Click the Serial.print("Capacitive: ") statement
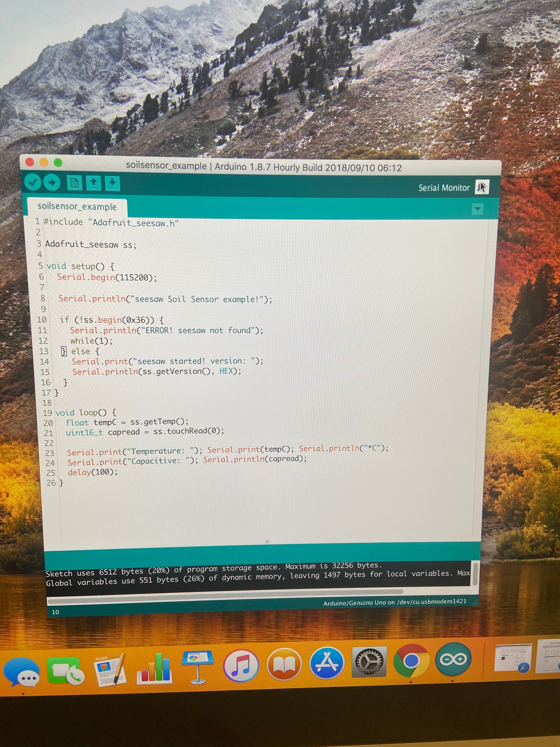 (133, 461)
